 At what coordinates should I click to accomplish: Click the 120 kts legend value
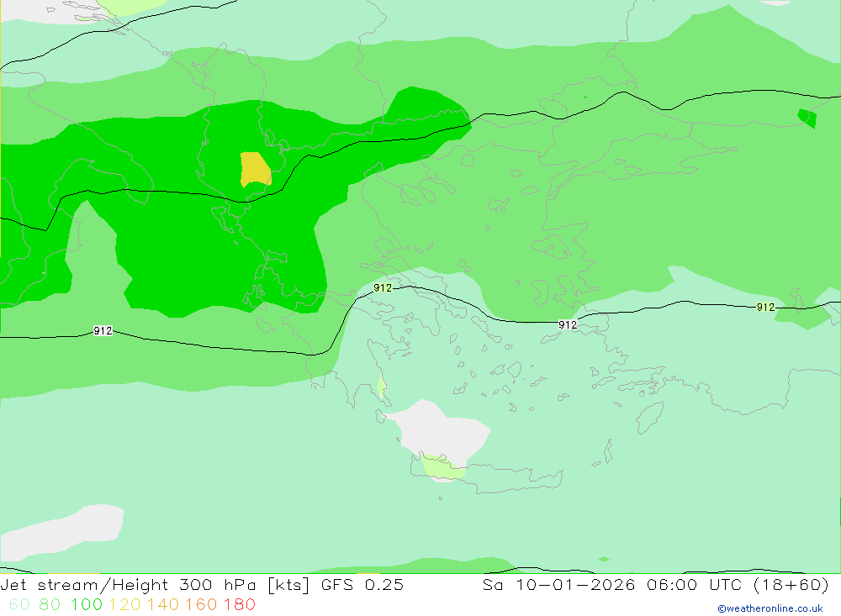(x=124, y=604)
